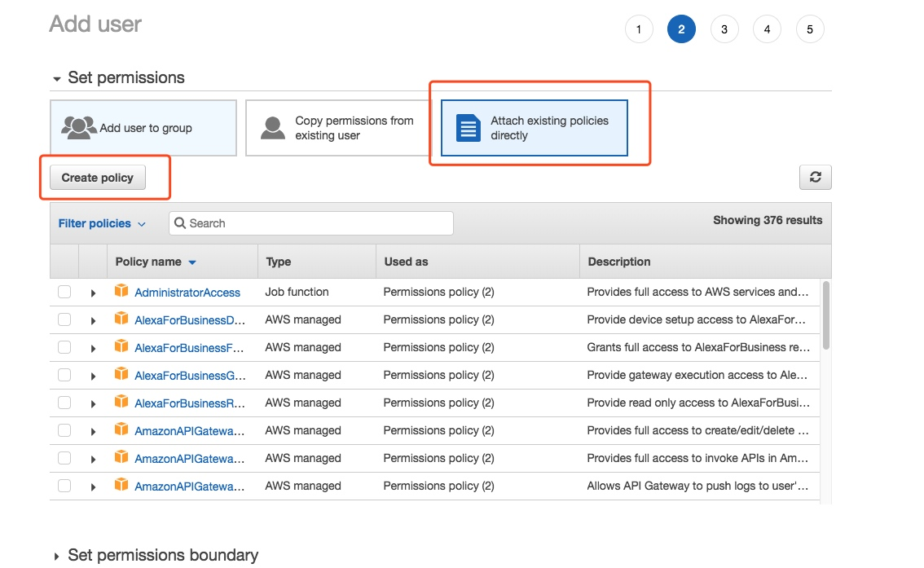The width and height of the screenshot is (924, 568).
Task: Jump to wizard step 5
Action: coord(810,29)
